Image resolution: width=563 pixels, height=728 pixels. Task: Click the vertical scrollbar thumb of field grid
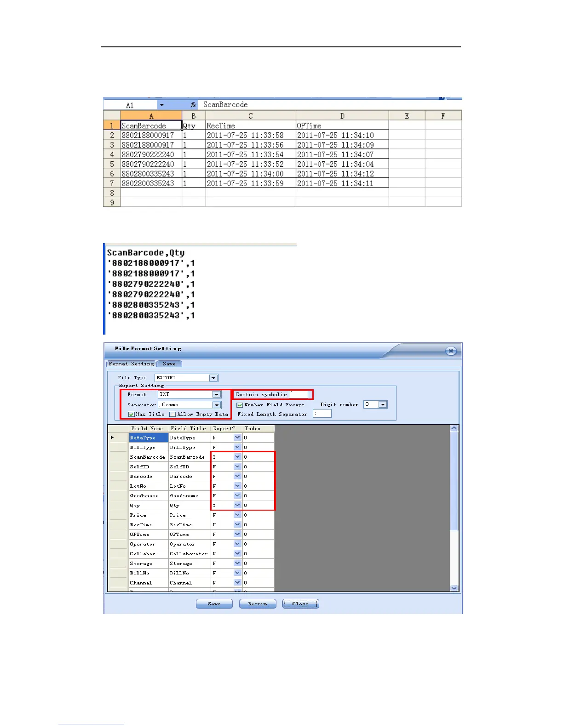[454, 481]
